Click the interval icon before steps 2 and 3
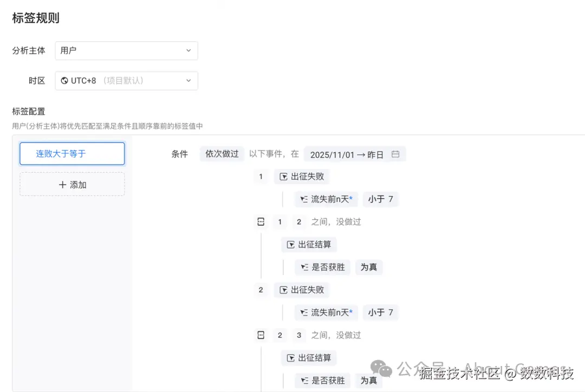Image resolution: width=585 pixels, height=392 pixels. pyautogui.click(x=261, y=335)
